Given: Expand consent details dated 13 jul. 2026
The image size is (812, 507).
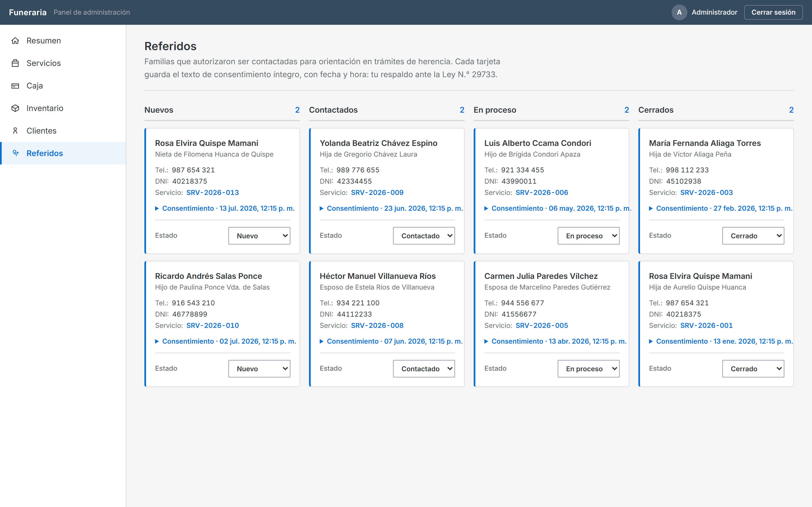Looking at the screenshot, I should pyautogui.click(x=225, y=208).
